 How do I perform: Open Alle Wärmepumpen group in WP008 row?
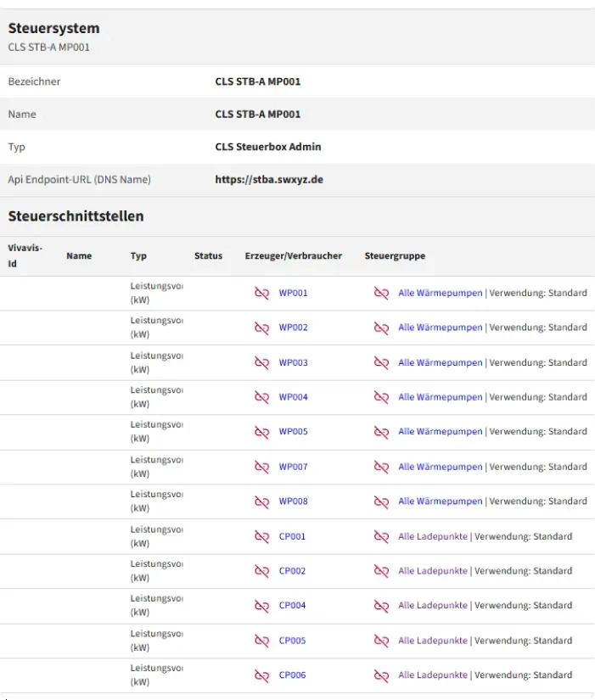pos(441,501)
